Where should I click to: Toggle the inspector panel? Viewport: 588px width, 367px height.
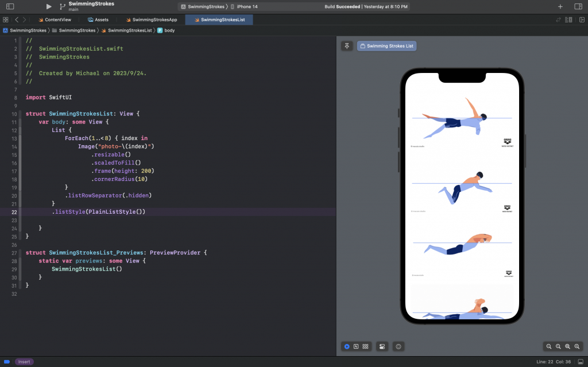click(578, 6)
